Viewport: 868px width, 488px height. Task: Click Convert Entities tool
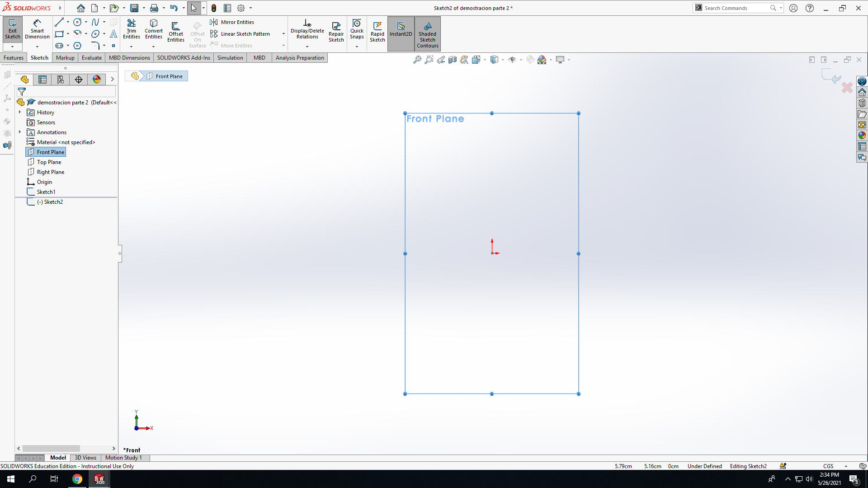154,29
